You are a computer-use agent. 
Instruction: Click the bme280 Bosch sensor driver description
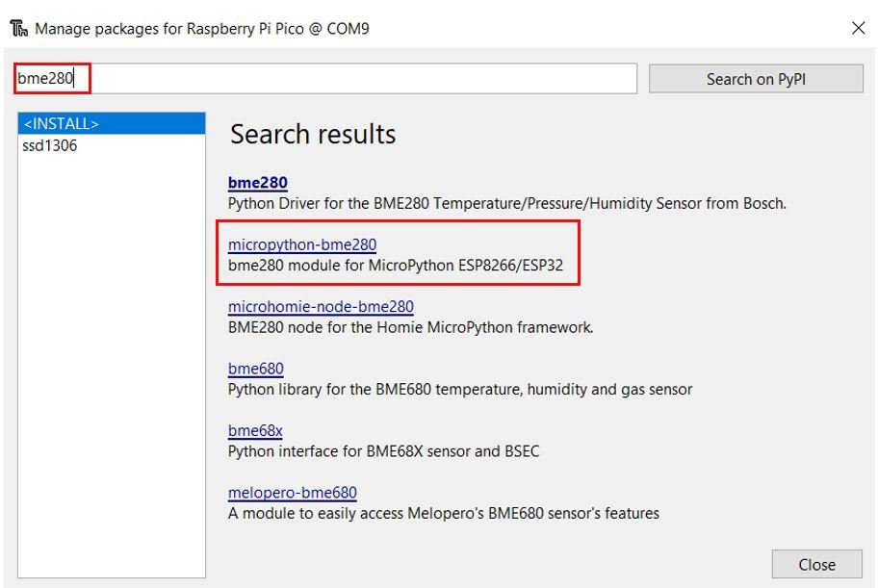click(507, 203)
